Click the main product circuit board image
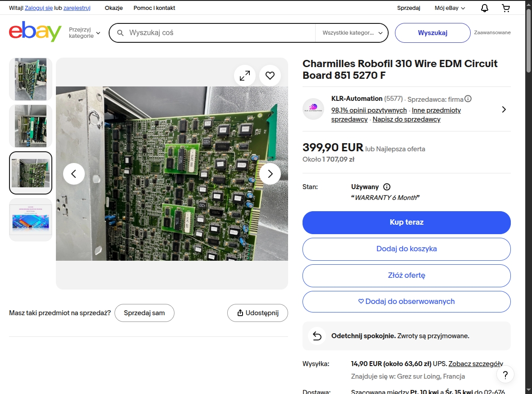The image size is (532, 394). [172, 173]
